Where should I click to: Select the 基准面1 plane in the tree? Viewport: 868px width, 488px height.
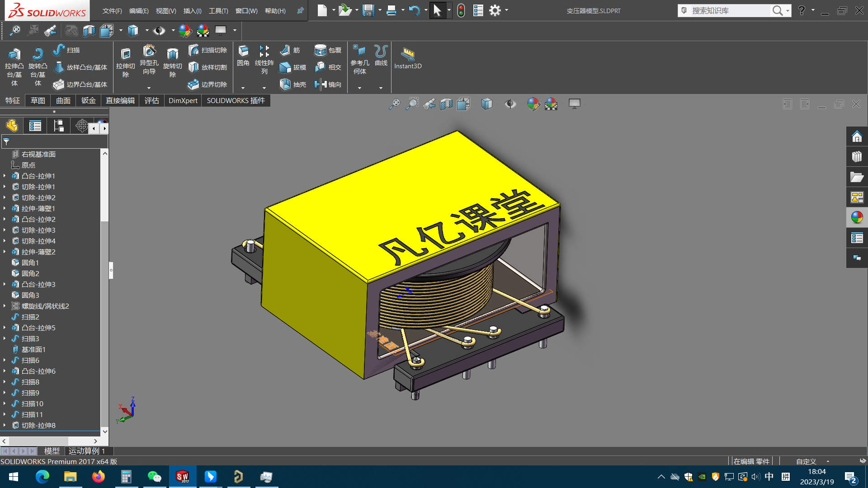click(x=33, y=349)
